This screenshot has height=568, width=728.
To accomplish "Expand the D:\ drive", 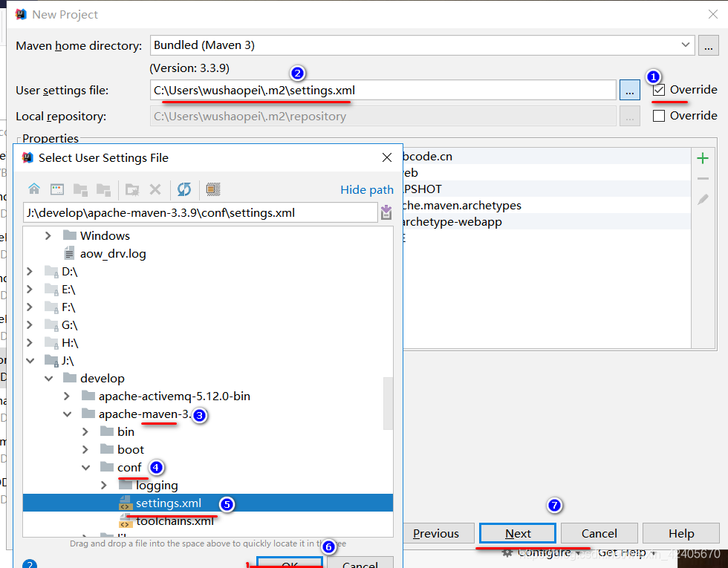I will pyautogui.click(x=30, y=272).
